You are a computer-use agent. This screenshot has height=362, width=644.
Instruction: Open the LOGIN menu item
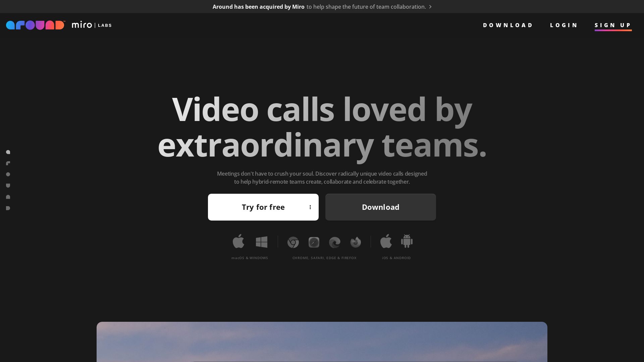click(x=563, y=25)
